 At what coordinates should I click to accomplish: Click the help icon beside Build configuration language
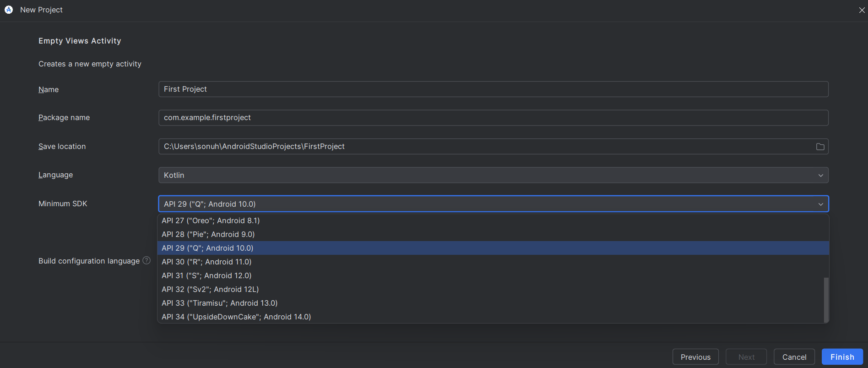(x=146, y=260)
